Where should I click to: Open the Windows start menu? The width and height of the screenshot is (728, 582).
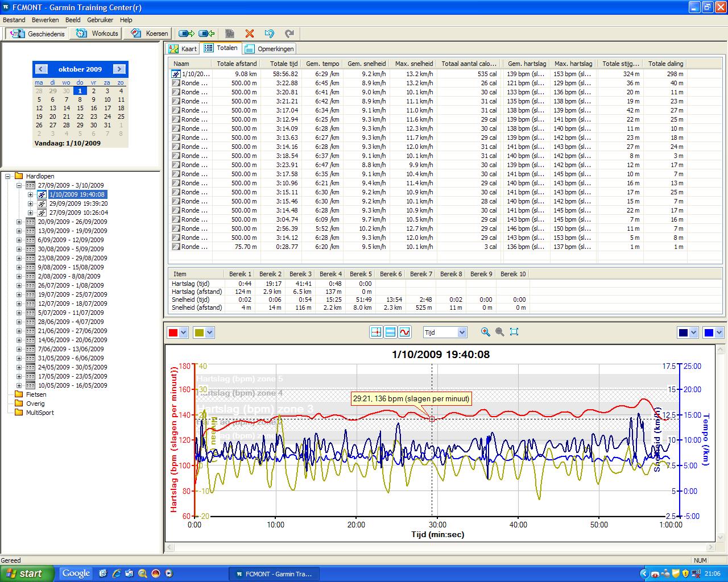(x=27, y=573)
